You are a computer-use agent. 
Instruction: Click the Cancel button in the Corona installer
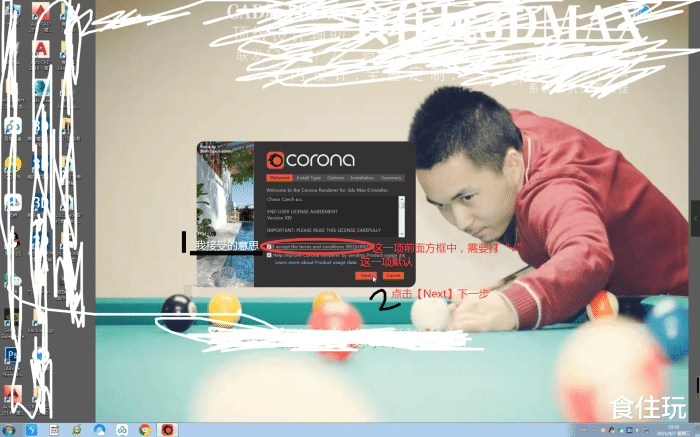pos(393,275)
